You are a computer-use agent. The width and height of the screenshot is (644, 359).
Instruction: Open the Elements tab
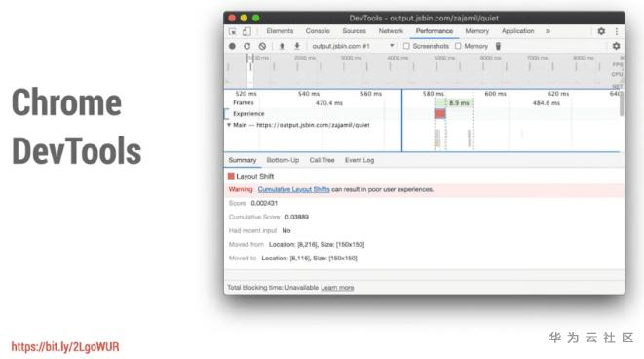pos(280,31)
